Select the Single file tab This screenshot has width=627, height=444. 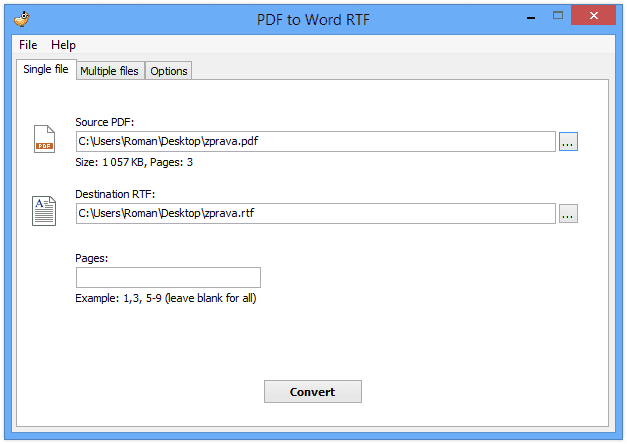46,69
